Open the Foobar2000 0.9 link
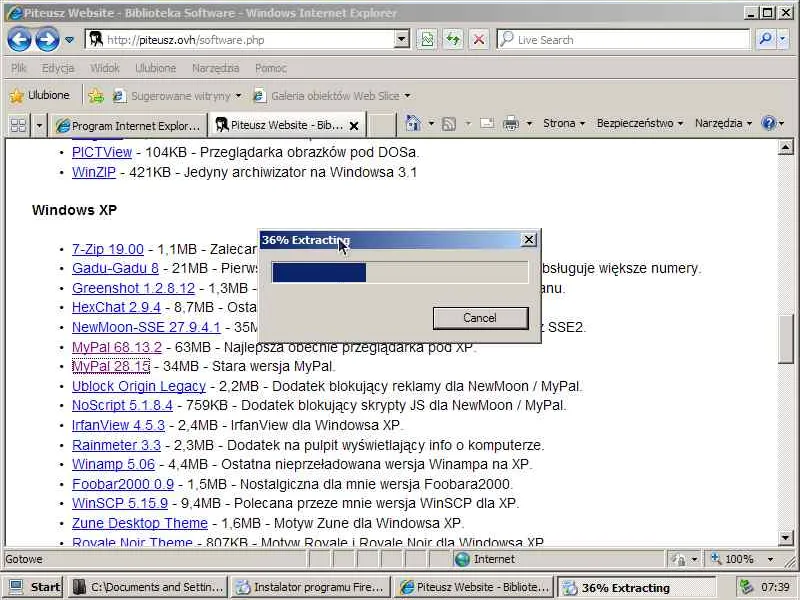The image size is (800, 600). click(x=123, y=484)
